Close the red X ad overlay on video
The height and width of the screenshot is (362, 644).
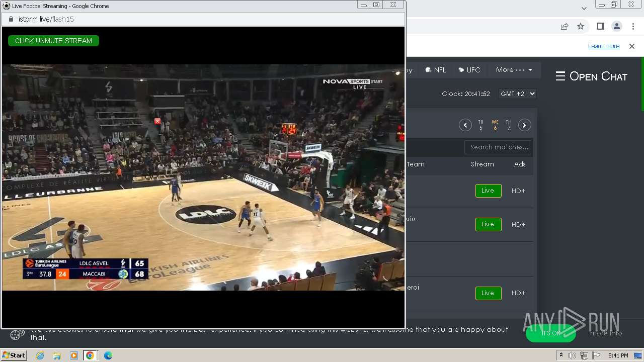coord(157,121)
